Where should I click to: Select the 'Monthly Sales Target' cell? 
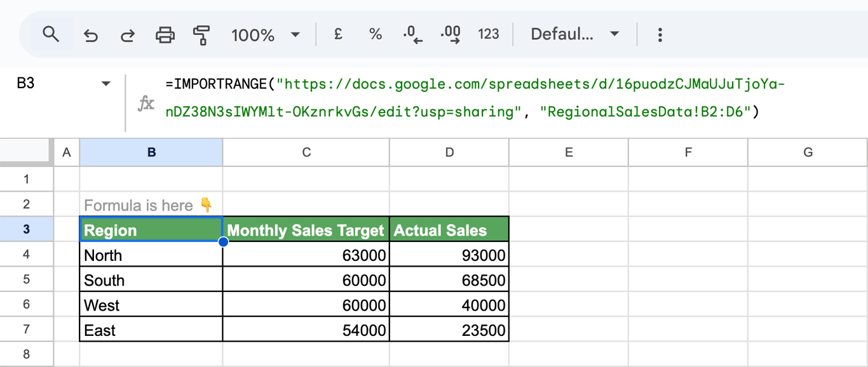point(306,229)
